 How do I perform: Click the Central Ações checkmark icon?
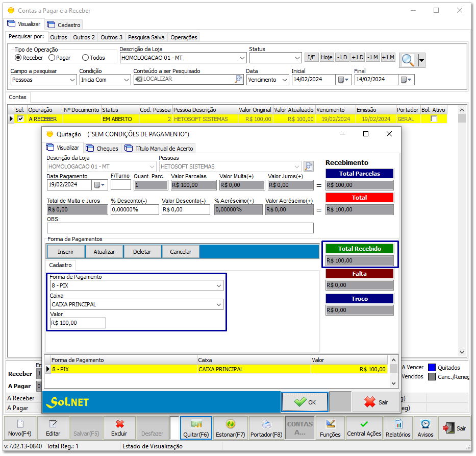[364, 424]
